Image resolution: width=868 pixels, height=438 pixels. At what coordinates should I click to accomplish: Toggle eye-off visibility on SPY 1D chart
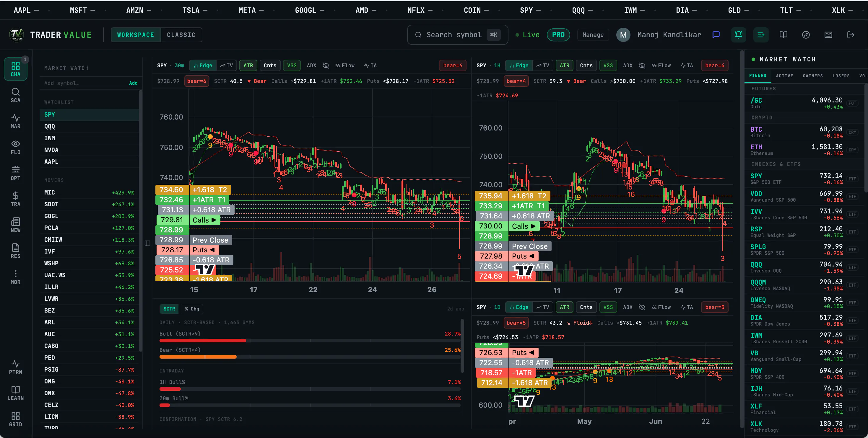642,307
